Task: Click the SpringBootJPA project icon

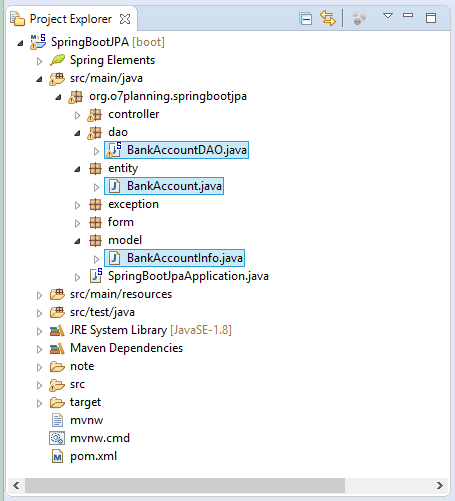Action: [38, 42]
